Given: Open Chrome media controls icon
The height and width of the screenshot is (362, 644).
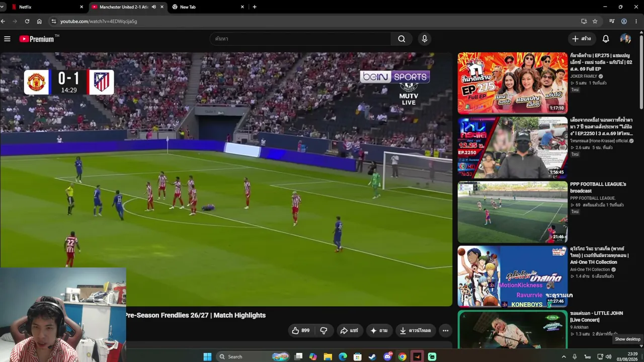Looking at the screenshot, I should coord(612,21).
